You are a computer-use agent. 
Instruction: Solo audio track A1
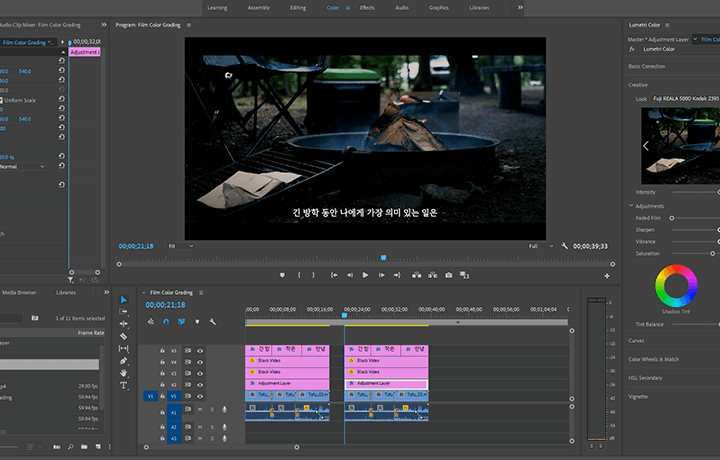click(x=212, y=410)
